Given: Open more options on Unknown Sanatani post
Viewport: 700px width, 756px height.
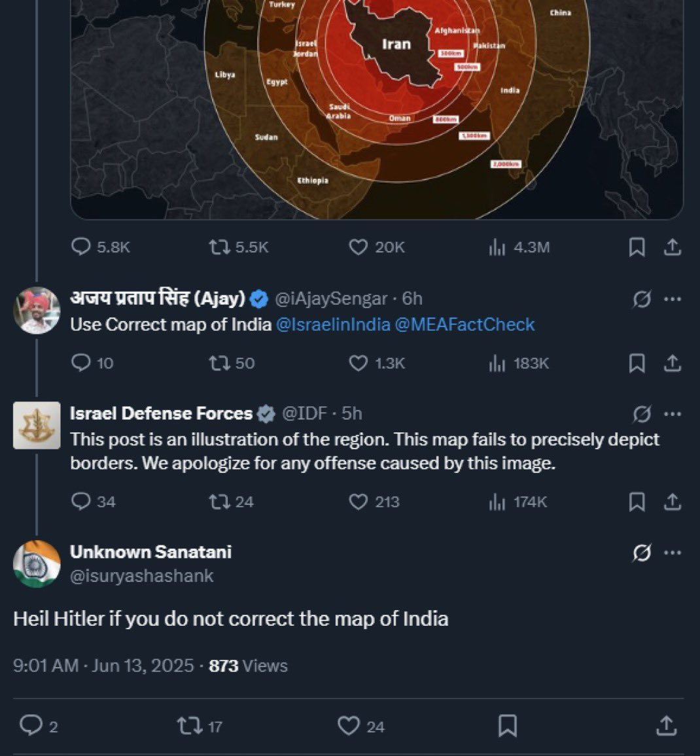Looking at the screenshot, I should coord(673,553).
